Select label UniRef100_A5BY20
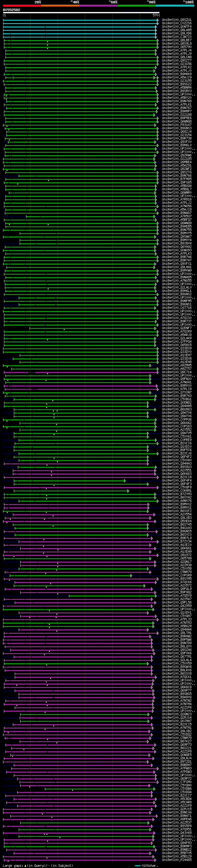The height and width of the screenshot is (868, 197). point(176,98)
